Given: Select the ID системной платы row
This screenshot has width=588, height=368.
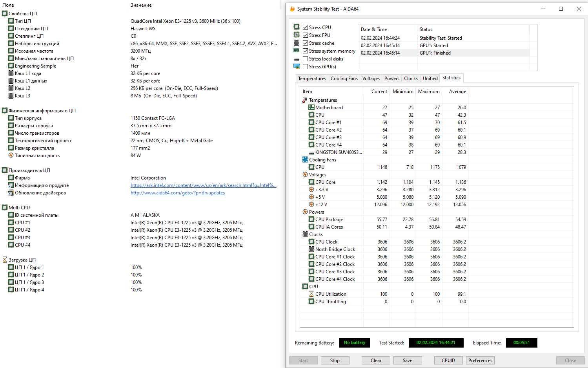Looking at the screenshot, I should [141, 215].
